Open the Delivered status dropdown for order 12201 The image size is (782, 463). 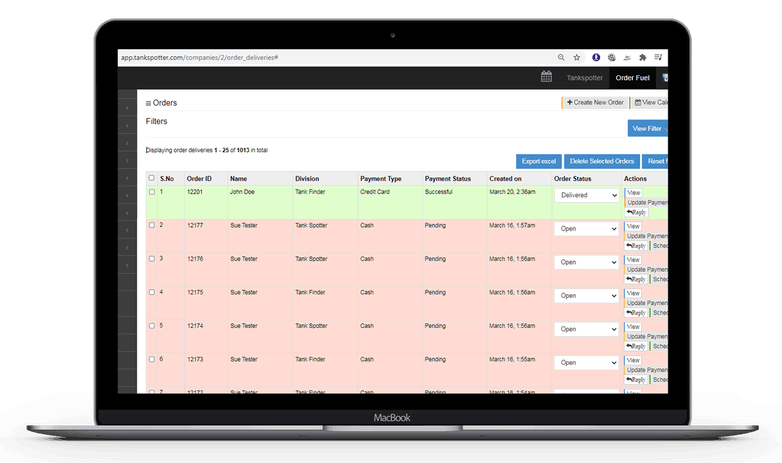point(586,195)
